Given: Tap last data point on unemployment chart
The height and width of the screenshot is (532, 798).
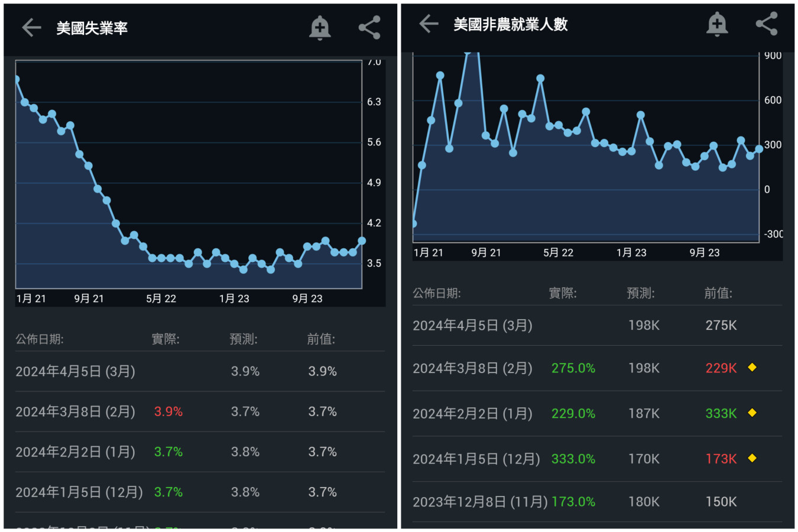Looking at the screenshot, I should click(x=362, y=241).
